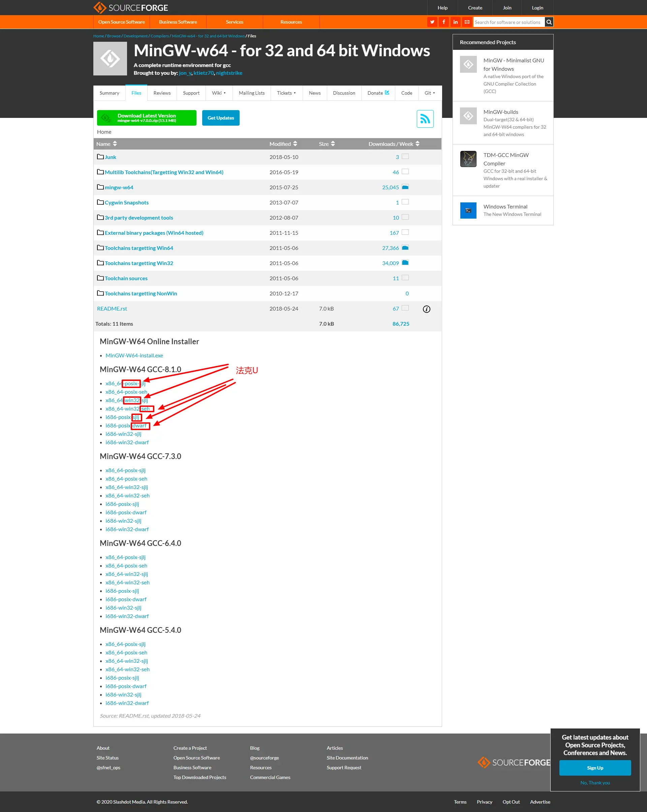Viewport: 647px width, 812px height.
Task: Click the email newsletter icon
Action: (x=467, y=22)
